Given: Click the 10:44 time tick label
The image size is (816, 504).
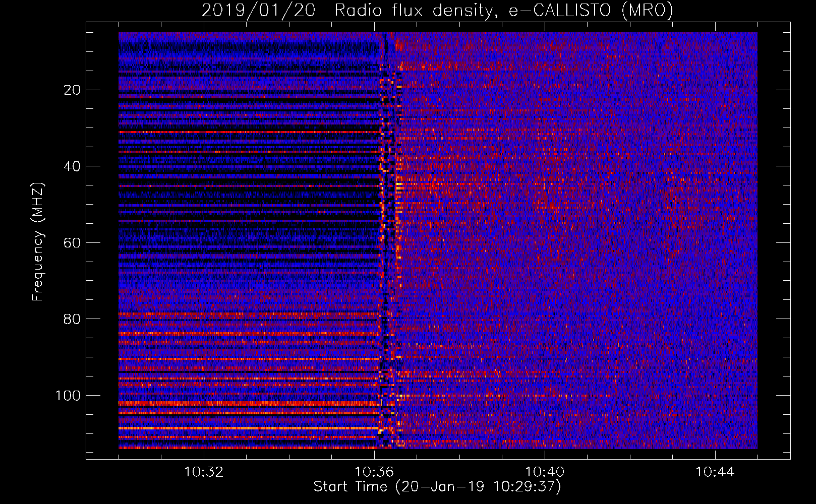Looking at the screenshot, I should 715,472.
